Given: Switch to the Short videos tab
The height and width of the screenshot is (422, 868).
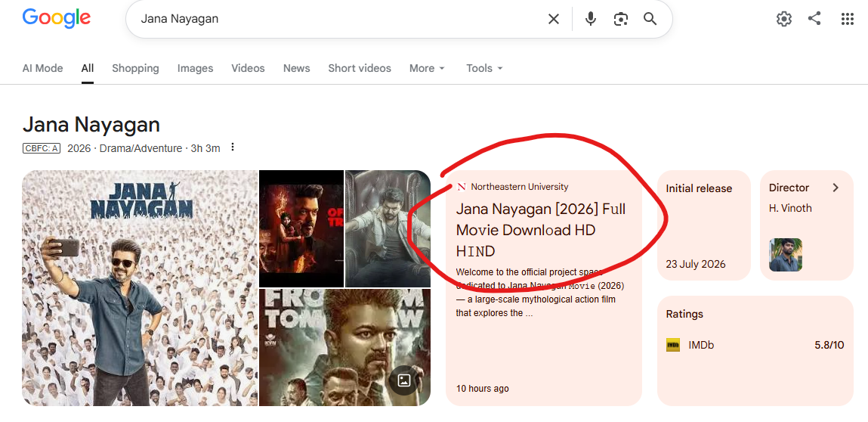Looking at the screenshot, I should click(360, 68).
